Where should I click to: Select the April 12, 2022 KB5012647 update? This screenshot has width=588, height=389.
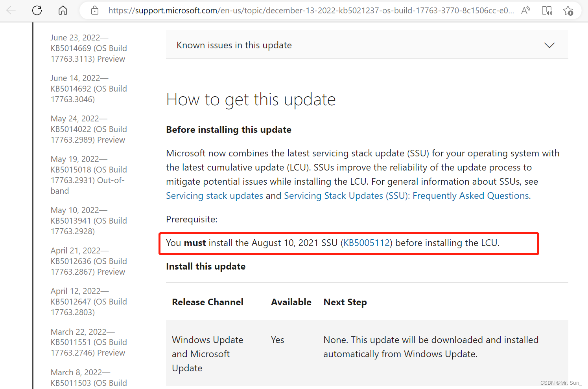click(88, 301)
